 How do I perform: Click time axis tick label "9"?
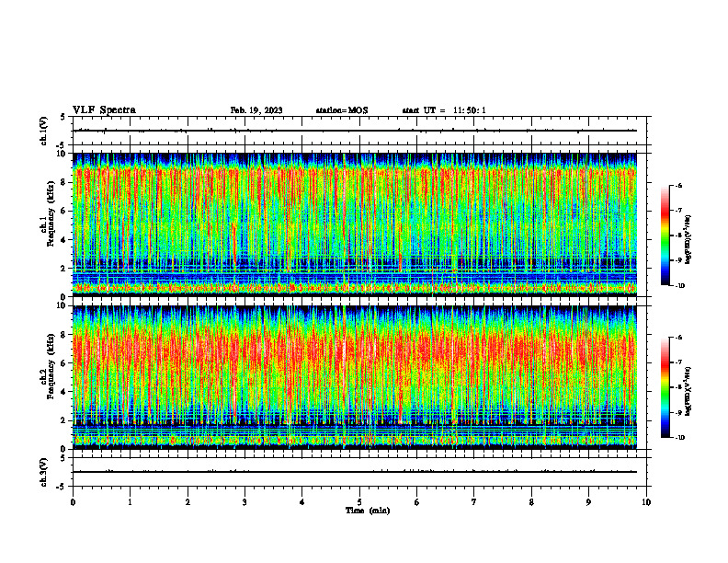pos(588,502)
